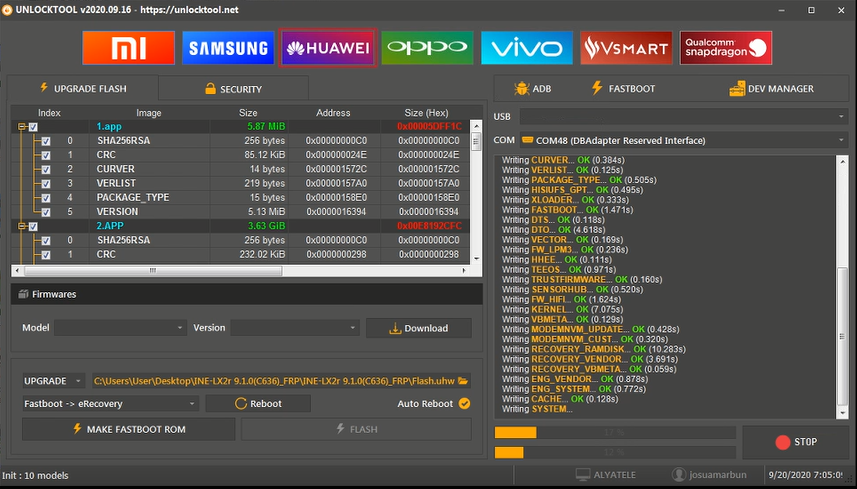Screen dimensions: 857x489
Task: Click the UnlockTool app icon in title bar
Action: (x=7, y=10)
